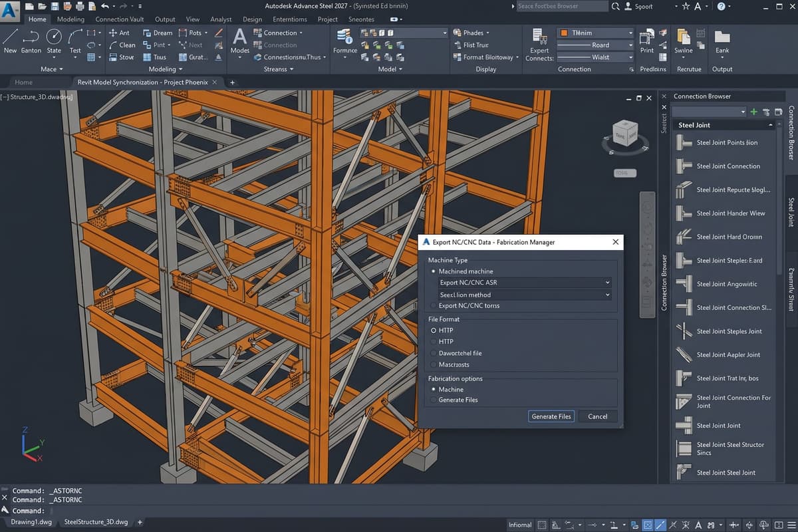Open the Connection Browser filter dropdown
Viewport: 798px width, 532px height.
coord(710,112)
